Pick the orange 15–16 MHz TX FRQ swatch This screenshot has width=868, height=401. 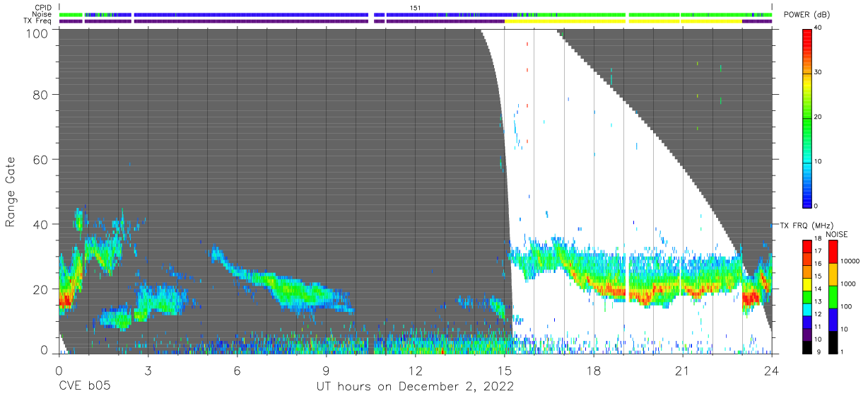pos(807,272)
